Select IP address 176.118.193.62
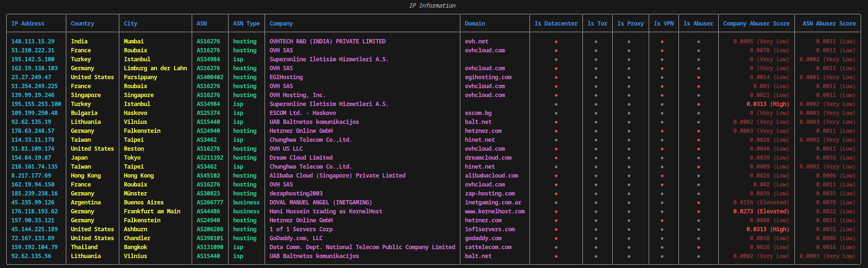Image resolution: width=868 pixels, height=268 pixels. tap(34, 211)
